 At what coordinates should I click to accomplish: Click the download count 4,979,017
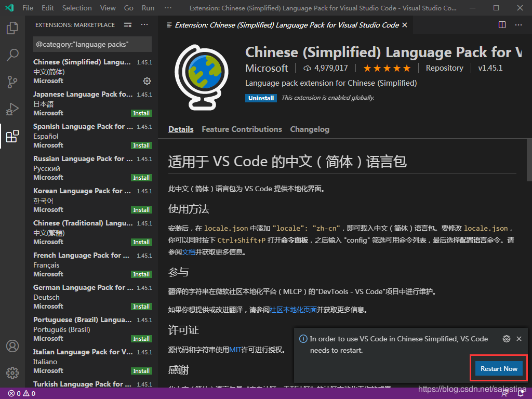pos(325,68)
